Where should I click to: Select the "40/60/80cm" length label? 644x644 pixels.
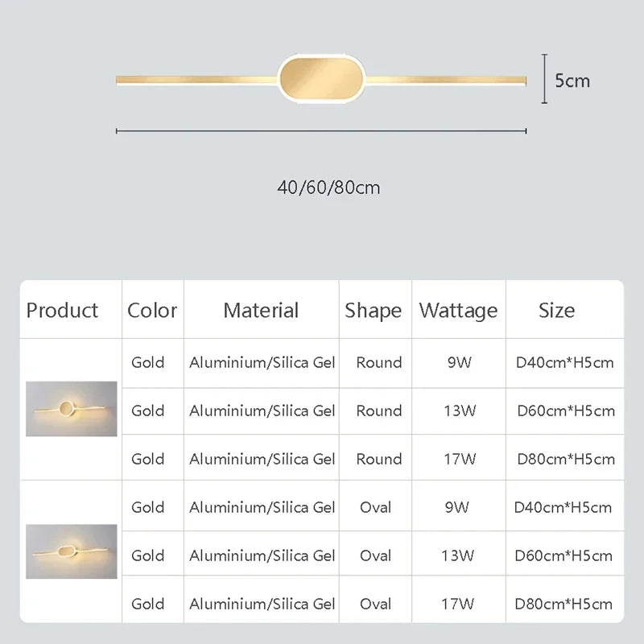coord(328,188)
